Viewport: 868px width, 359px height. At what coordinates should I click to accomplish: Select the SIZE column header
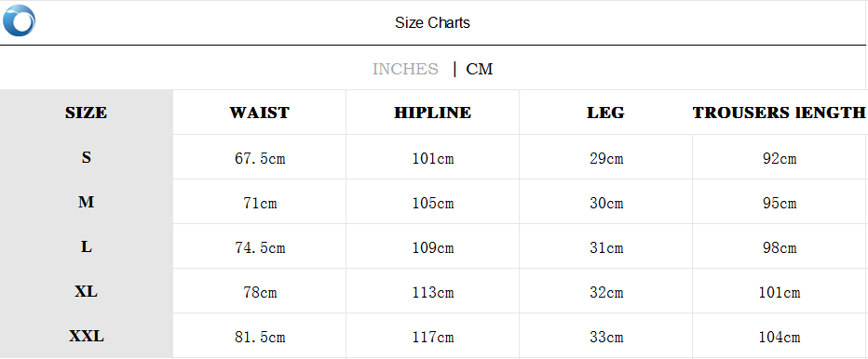[x=87, y=113]
